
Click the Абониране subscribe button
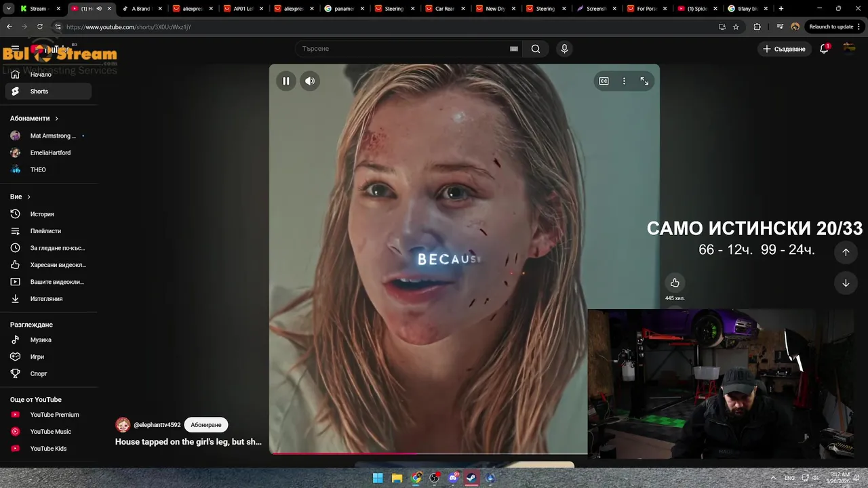pyautogui.click(x=206, y=425)
